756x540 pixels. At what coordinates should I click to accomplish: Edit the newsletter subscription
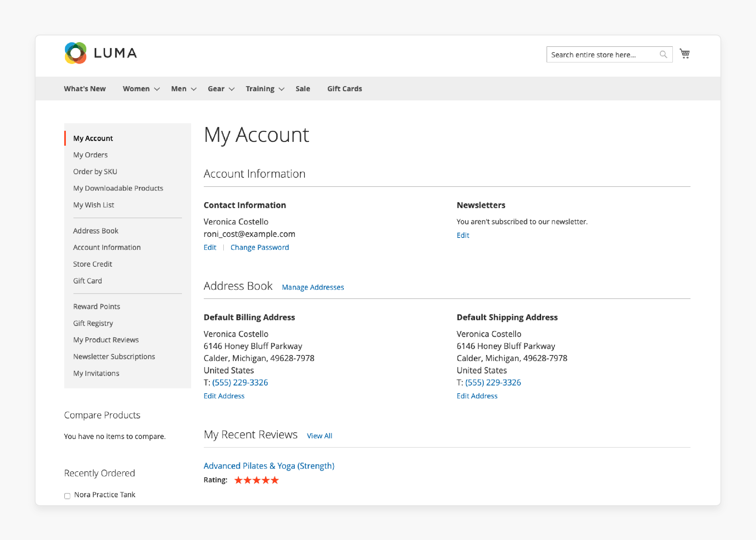click(x=463, y=235)
